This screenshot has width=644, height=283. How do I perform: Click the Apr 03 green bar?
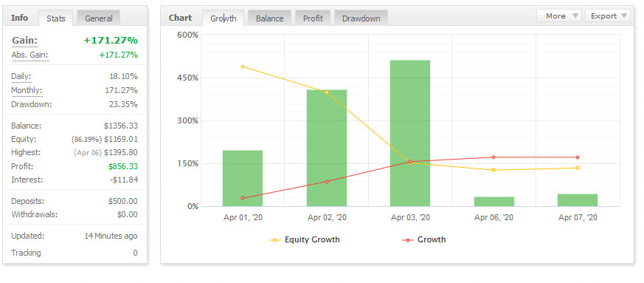[x=410, y=133]
